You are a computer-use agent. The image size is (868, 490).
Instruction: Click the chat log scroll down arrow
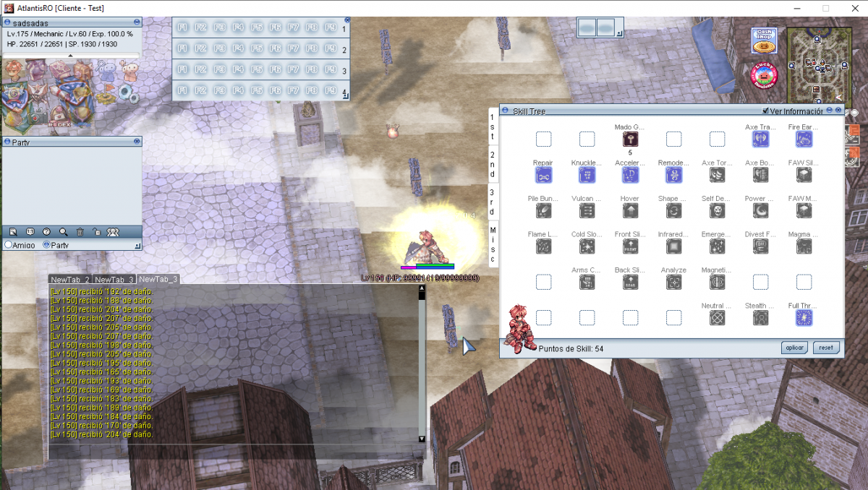tap(422, 439)
